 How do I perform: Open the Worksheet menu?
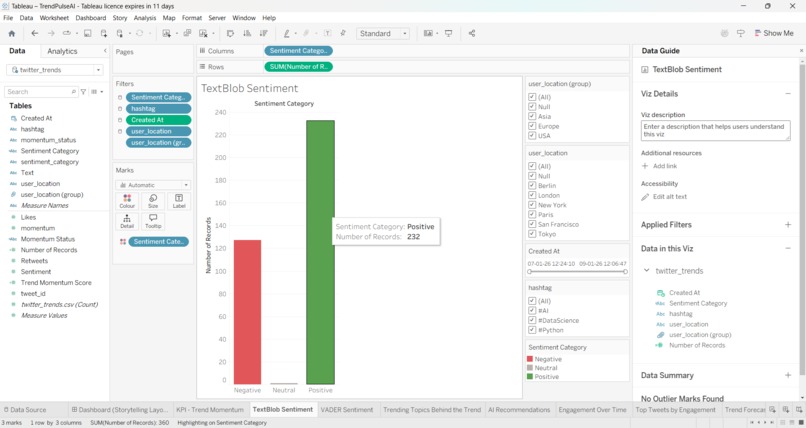point(54,17)
